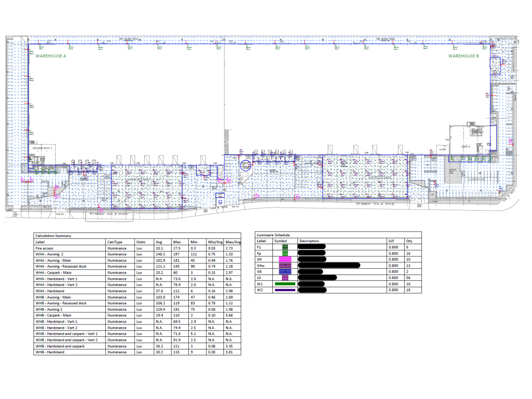Select the WHA - Awning 2 row label
The width and height of the screenshot is (532, 399).
pos(49,254)
